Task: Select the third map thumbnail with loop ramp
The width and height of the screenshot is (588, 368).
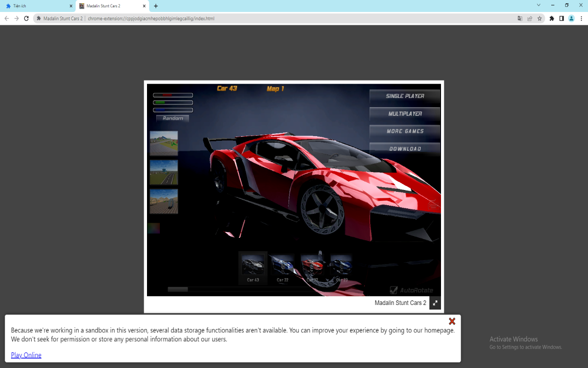Action: tap(164, 201)
